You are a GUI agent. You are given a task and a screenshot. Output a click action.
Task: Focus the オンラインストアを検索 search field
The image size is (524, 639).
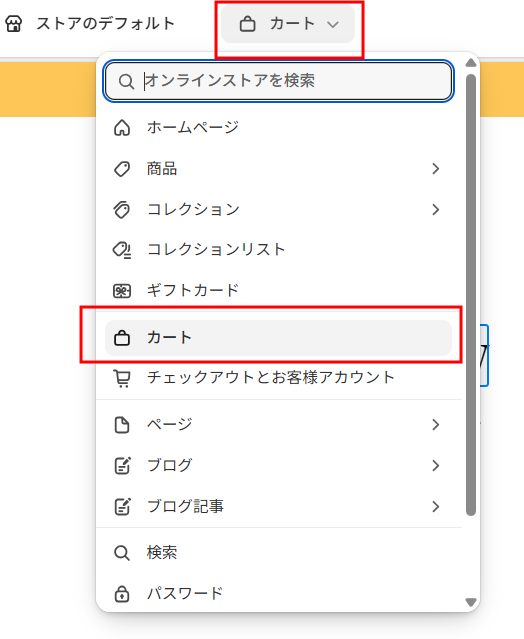coord(278,81)
